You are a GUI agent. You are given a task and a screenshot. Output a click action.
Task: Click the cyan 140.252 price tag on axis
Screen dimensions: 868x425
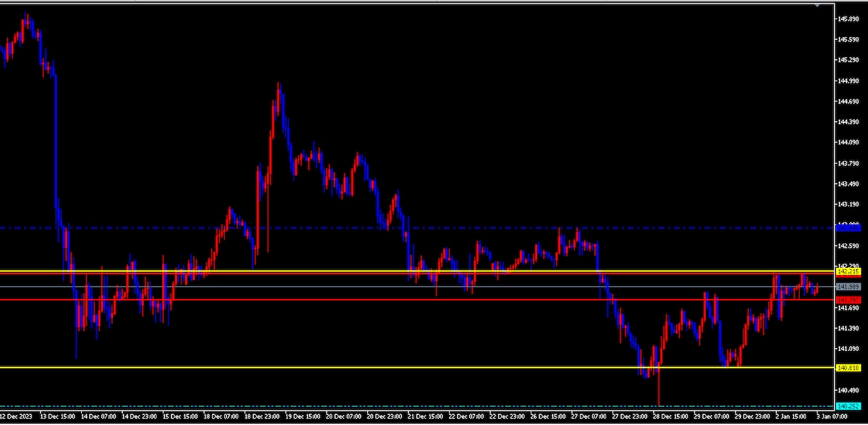point(849,406)
